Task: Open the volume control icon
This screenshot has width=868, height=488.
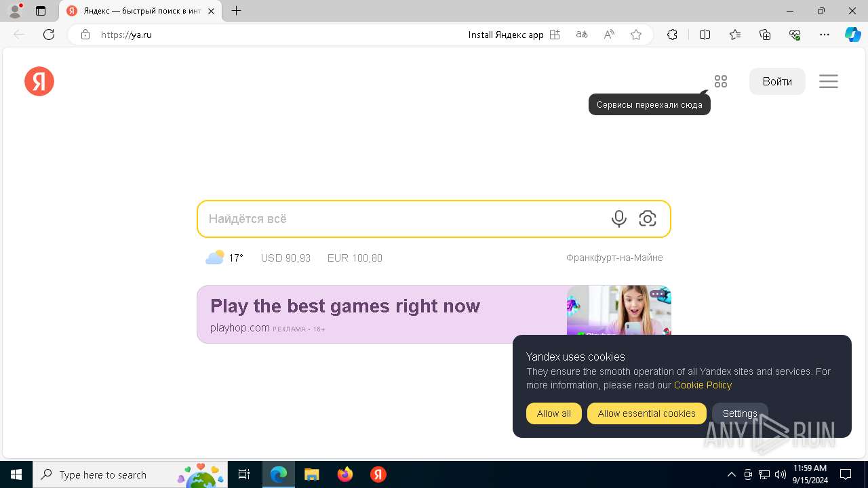Action: click(781, 474)
